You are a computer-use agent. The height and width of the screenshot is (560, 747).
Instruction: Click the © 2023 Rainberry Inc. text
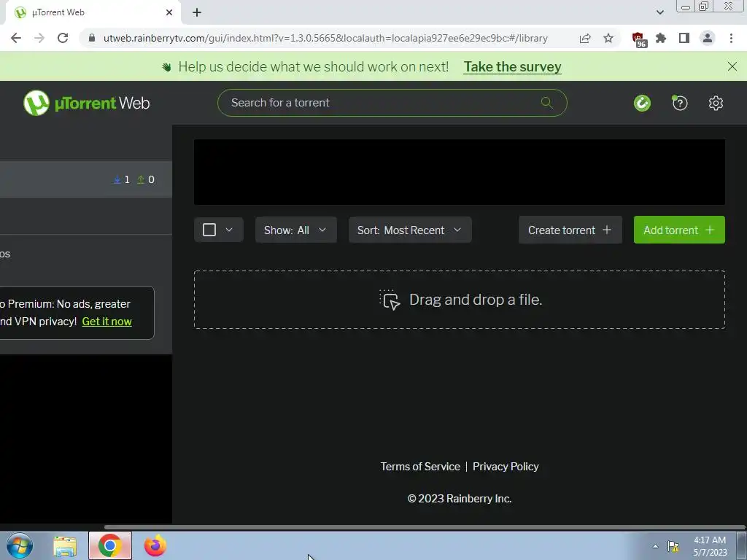coord(460,499)
